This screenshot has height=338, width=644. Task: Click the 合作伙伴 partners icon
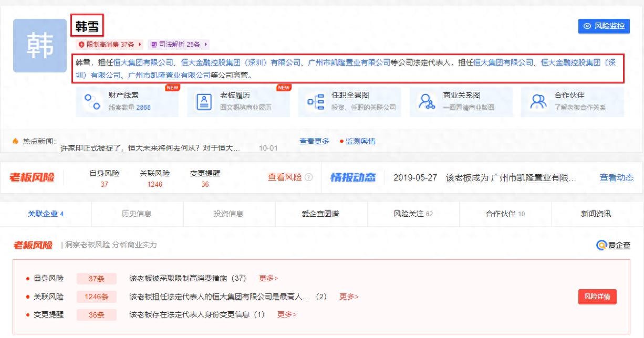tap(538, 102)
